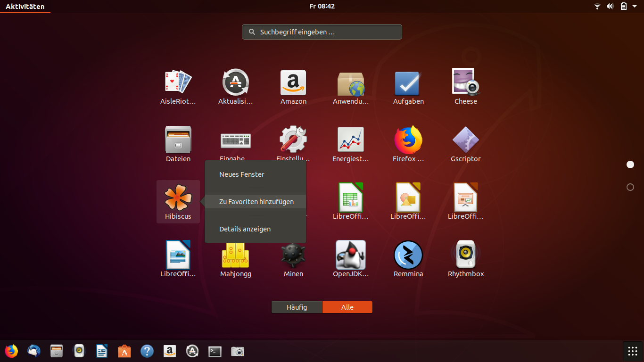Click the volume speaker icon in top bar

(610, 6)
